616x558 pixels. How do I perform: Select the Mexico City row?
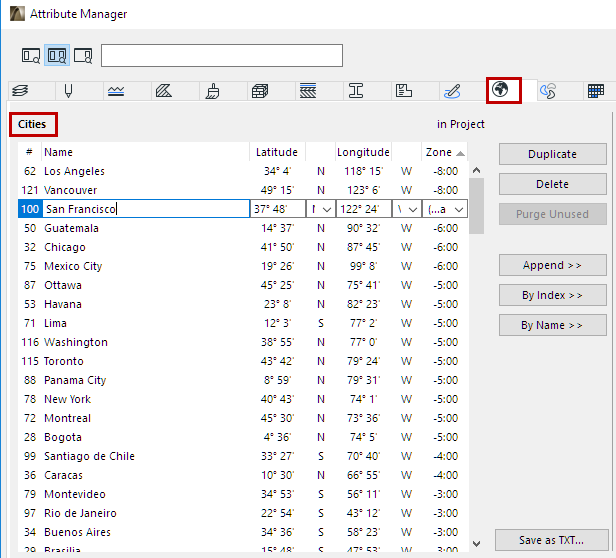(243, 266)
